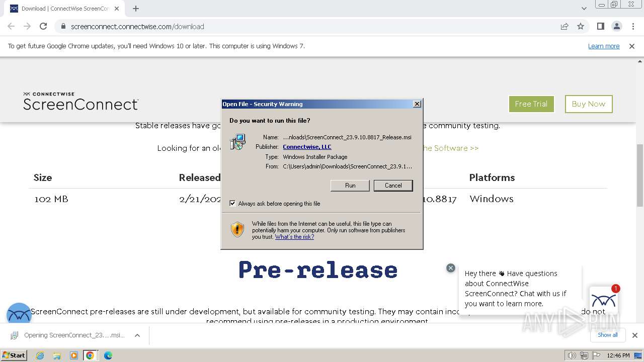Open Windows Explorer folder from taskbar
Image resolution: width=644 pixels, height=362 pixels.
57,355
